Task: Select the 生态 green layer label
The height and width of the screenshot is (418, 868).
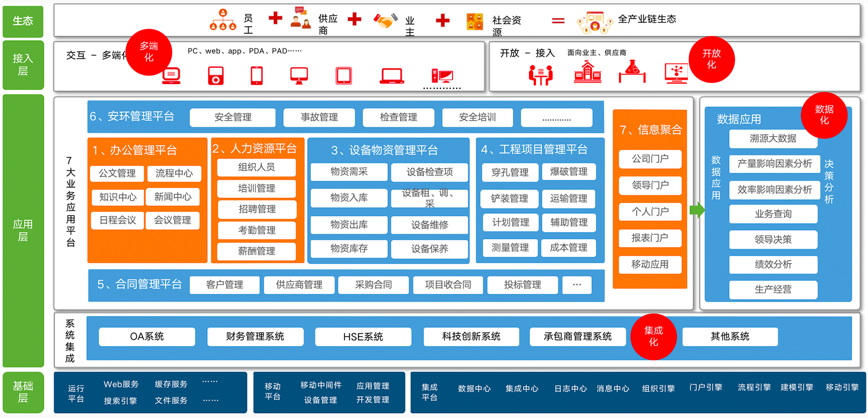Action: 23,21
